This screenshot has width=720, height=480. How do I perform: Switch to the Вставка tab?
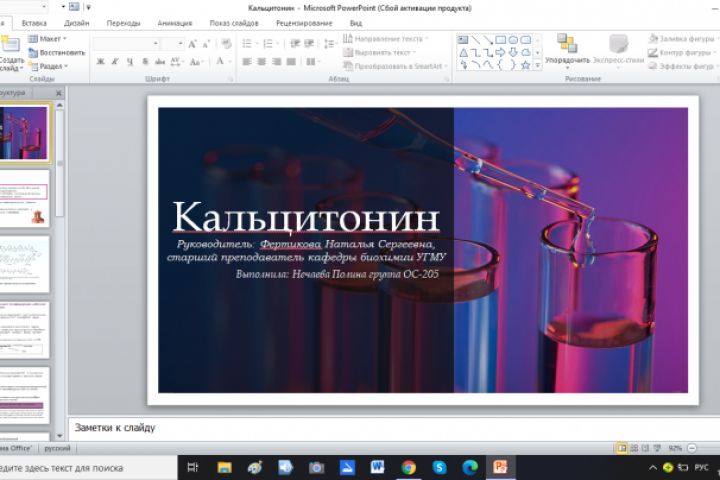coord(34,23)
